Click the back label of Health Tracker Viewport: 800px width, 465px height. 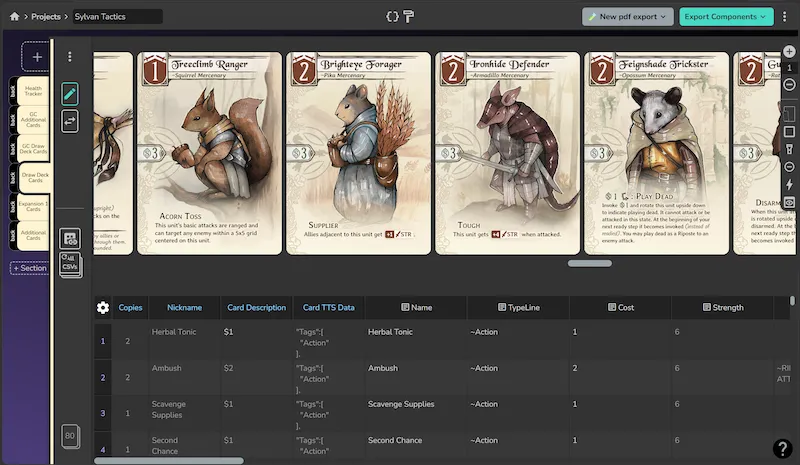click(13, 91)
